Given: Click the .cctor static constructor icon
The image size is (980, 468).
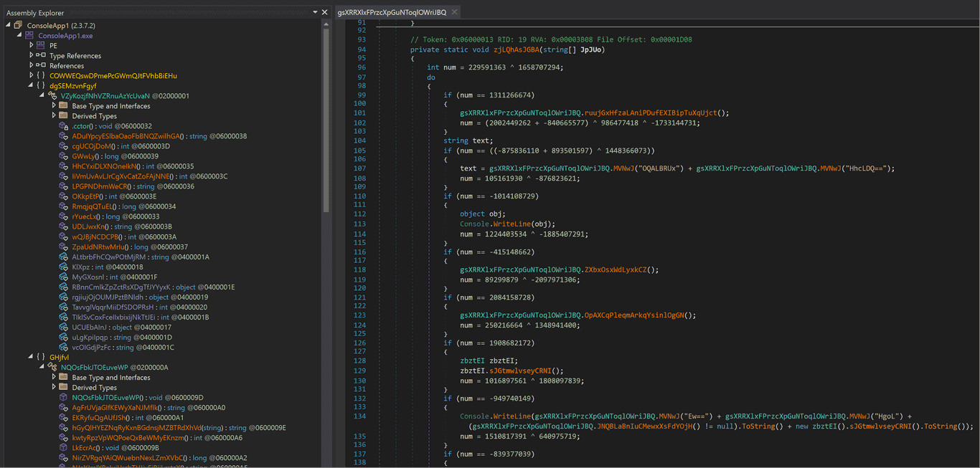Looking at the screenshot, I should (x=64, y=126).
